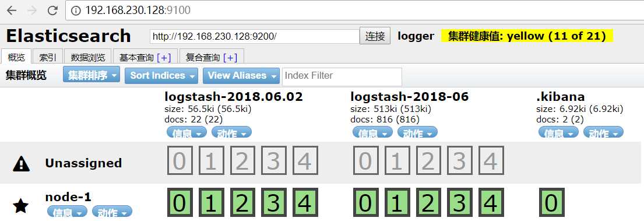Select unassigned shard 3 of logstash-2018-06

coord(460,160)
